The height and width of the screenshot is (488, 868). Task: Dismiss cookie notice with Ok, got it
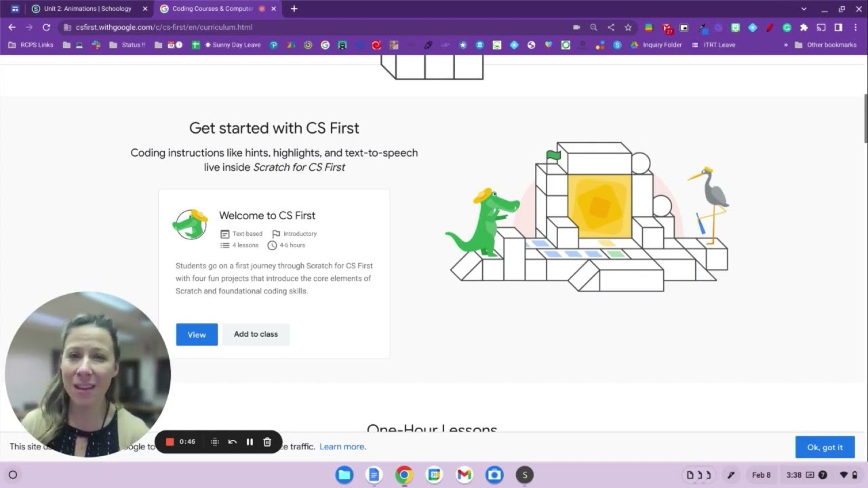point(825,447)
